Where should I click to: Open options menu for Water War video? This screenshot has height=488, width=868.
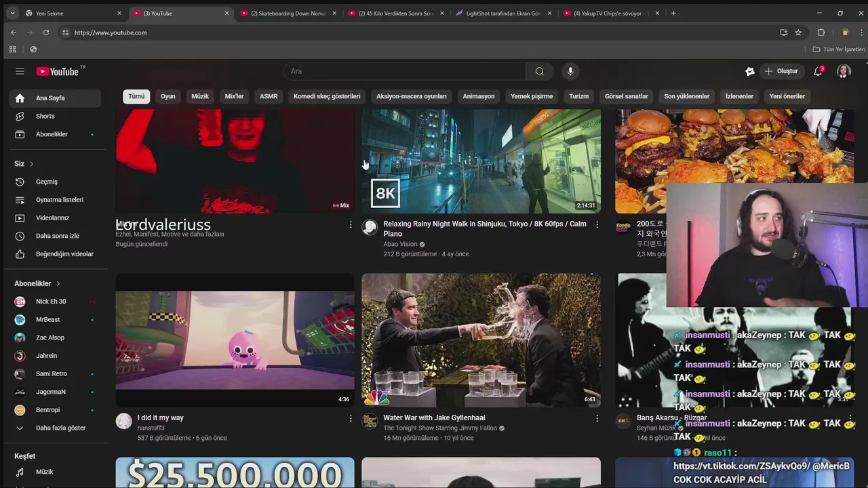(597, 419)
